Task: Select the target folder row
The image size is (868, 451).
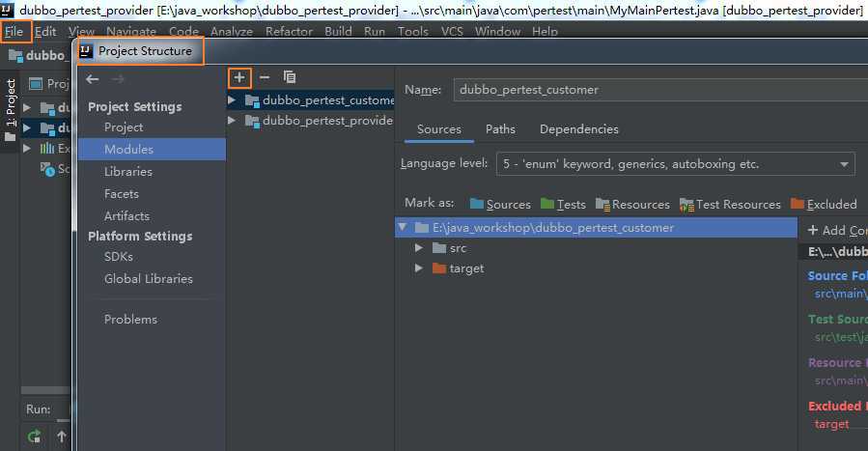Action: pyautogui.click(x=596, y=268)
